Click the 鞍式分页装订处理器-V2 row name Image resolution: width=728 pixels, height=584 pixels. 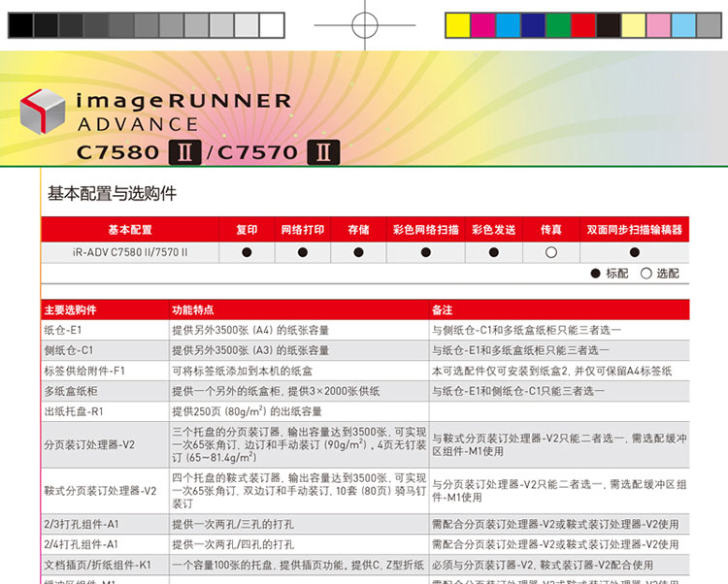click(x=100, y=491)
